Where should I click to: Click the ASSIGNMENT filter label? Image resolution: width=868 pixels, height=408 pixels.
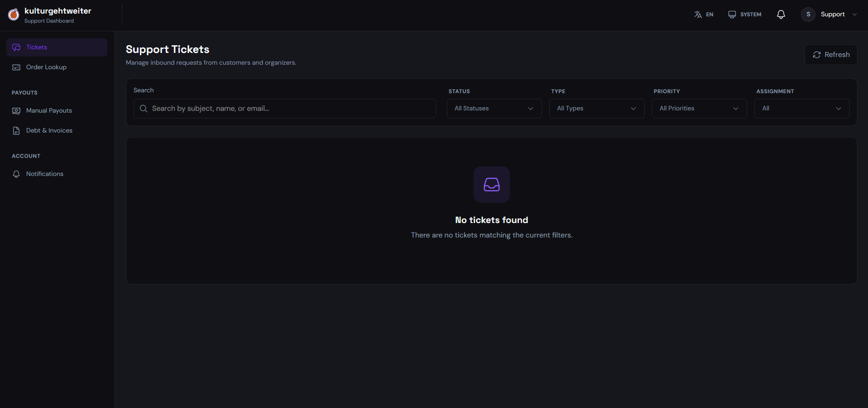click(x=775, y=91)
